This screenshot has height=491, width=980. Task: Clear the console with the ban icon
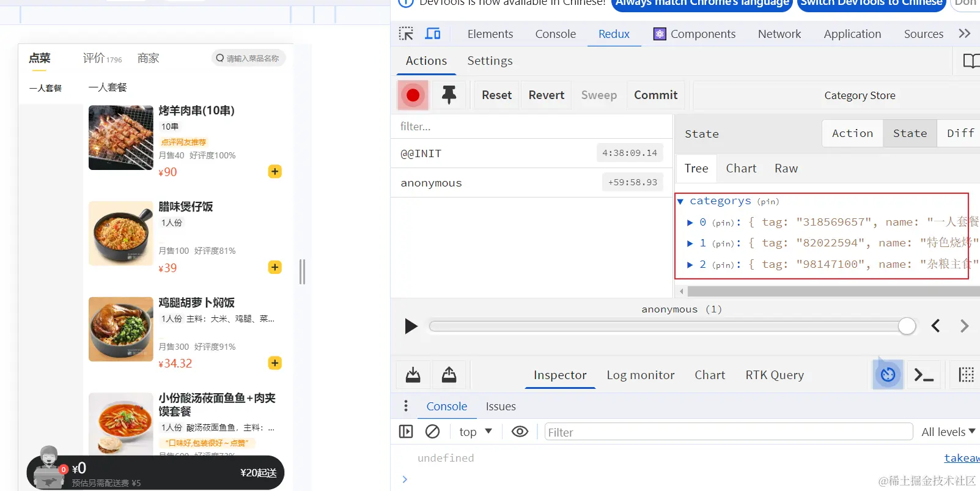pos(432,432)
